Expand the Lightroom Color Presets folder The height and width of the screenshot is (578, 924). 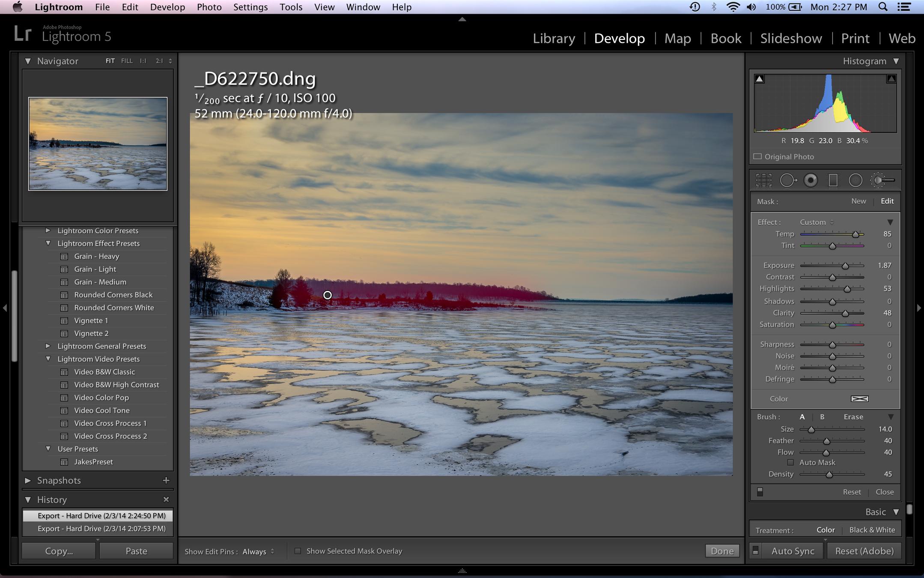tap(48, 231)
